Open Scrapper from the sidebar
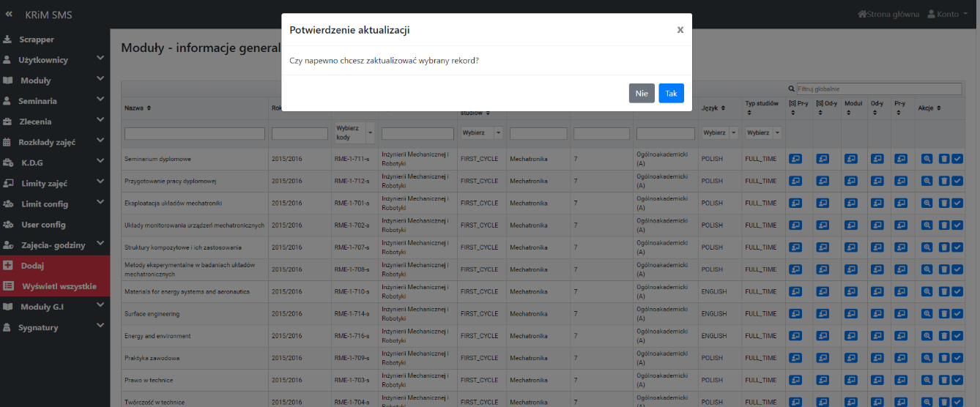This screenshot has height=407, width=980. point(37,40)
